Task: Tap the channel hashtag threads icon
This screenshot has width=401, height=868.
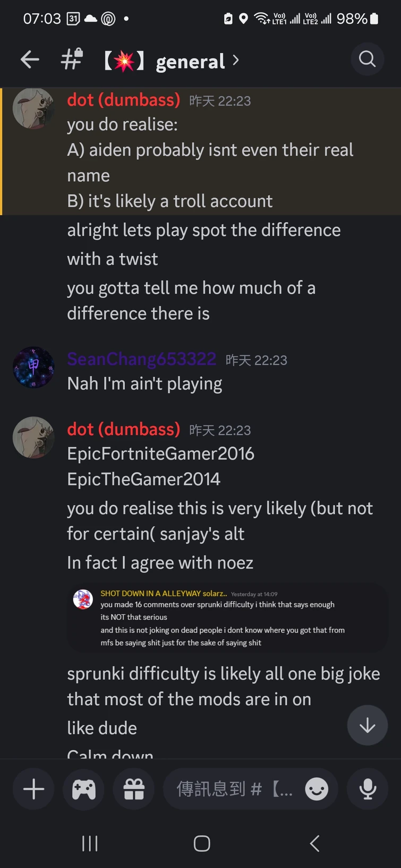Action: click(x=72, y=59)
